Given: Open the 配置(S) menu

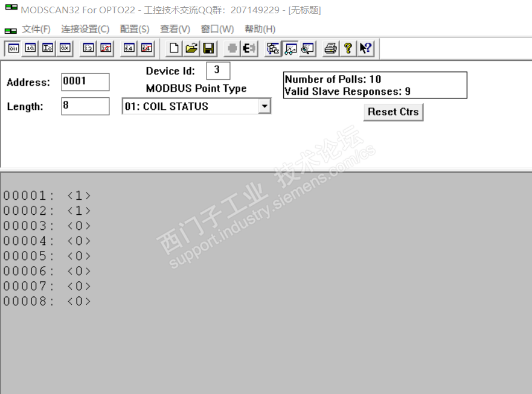Looking at the screenshot, I should point(135,29).
